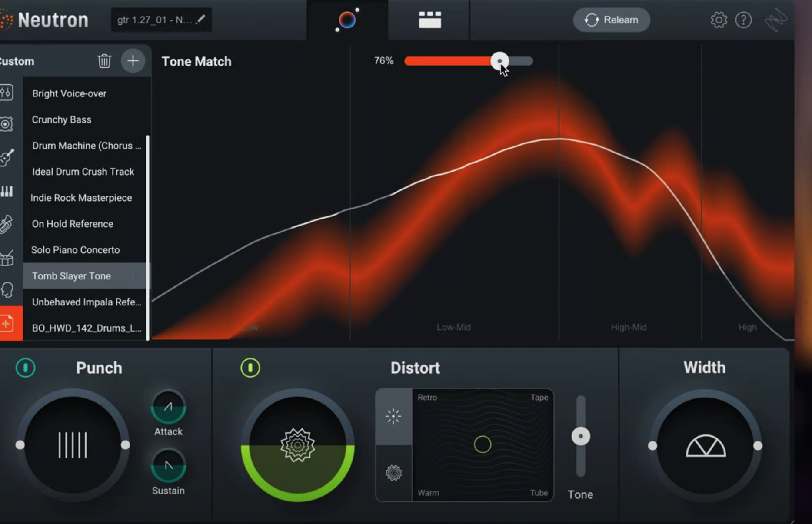812x524 pixels.
Task: Click the Relearn button
Action: pyautogui.click(x=612, y=20)
